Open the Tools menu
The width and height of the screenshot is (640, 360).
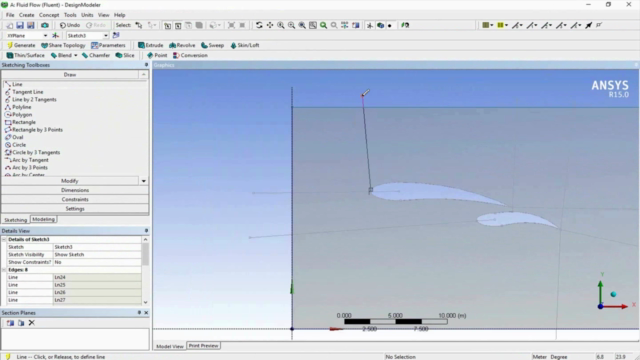coord(70,15)
